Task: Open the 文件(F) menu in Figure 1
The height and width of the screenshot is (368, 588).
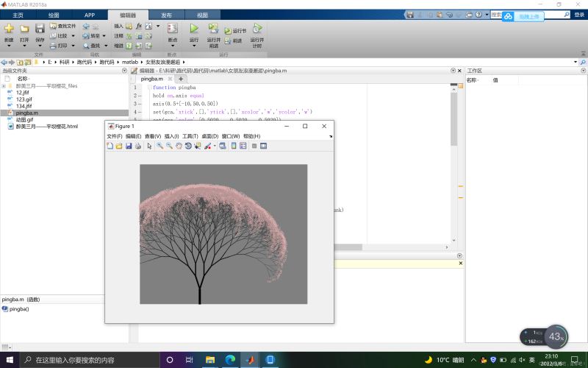Action: pos(115,136)
